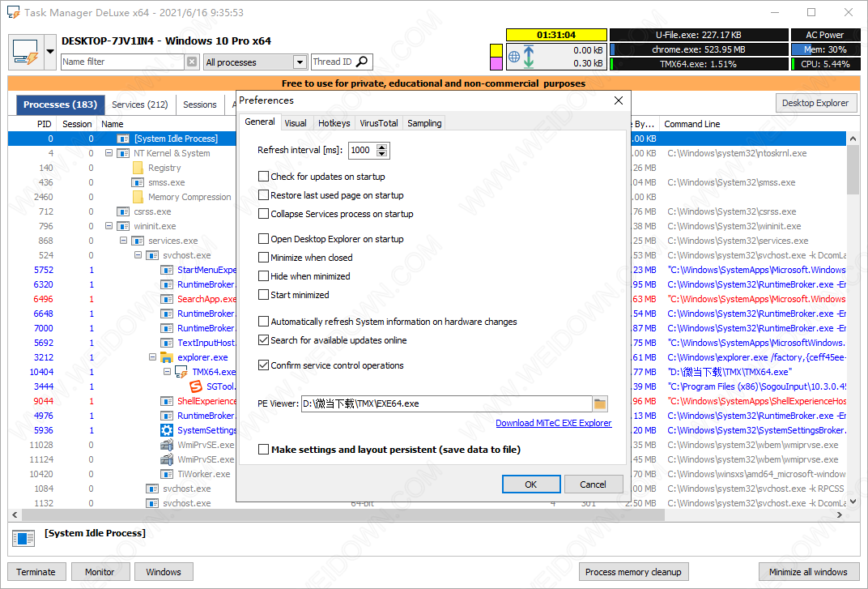The width and height of the screenshot is (868, 589).
Task: Follow the Download MiTeC EXE Explorer link
Action: coord(553,423)
